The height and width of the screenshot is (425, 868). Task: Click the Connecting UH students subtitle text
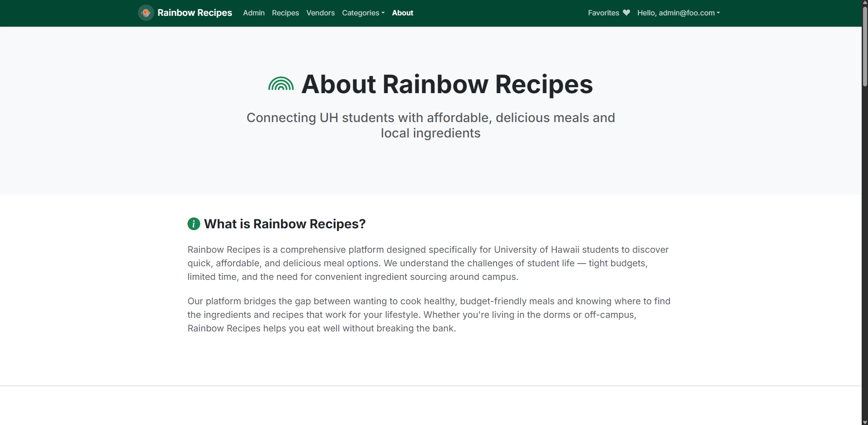pyautogui.click(x=430, y=125)
